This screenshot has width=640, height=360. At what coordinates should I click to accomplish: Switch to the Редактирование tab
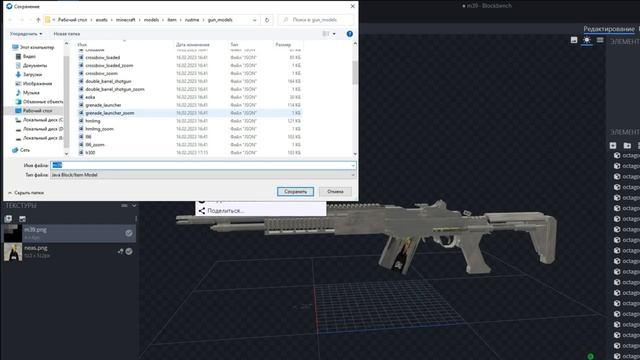[609, 29]
